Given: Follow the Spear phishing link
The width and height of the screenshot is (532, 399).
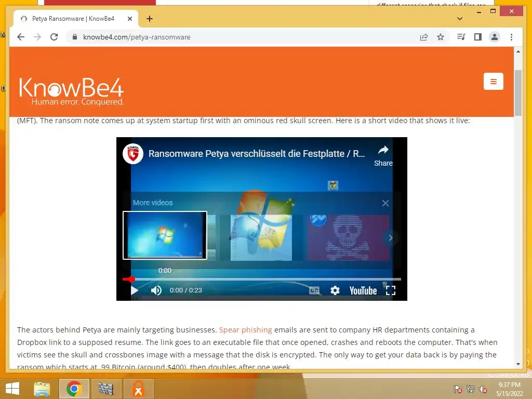Looking at the screenshot, I should [245, 330].
